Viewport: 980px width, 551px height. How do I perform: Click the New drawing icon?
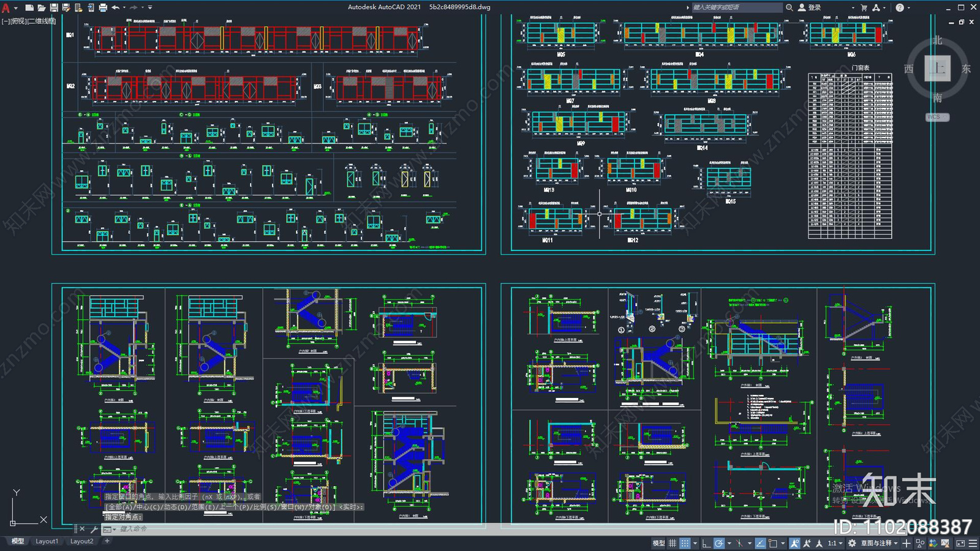29,7
